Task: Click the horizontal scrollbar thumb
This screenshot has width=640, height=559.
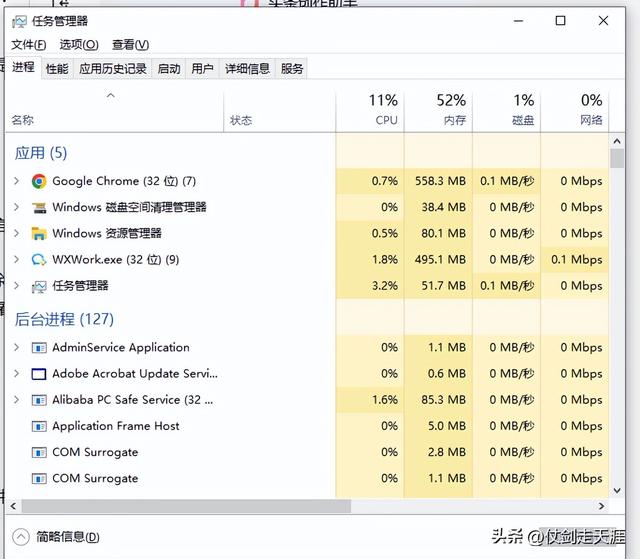Action: pos(187,506)
